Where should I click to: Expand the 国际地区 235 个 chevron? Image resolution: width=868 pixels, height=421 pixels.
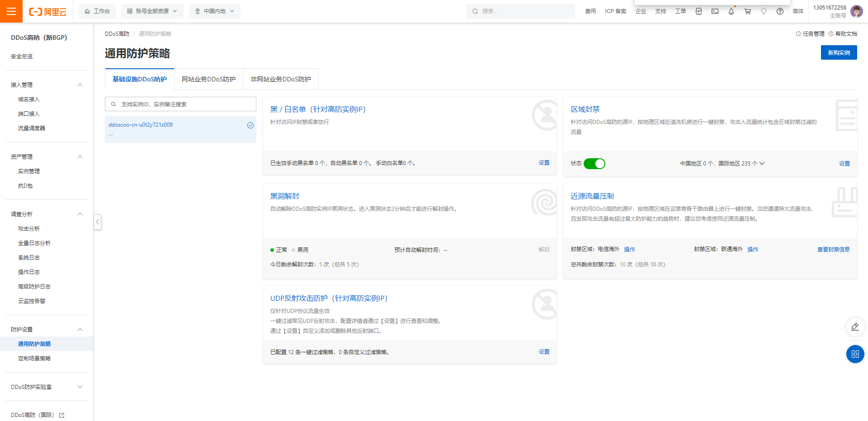pyautogui.click(x=762, y=164)
